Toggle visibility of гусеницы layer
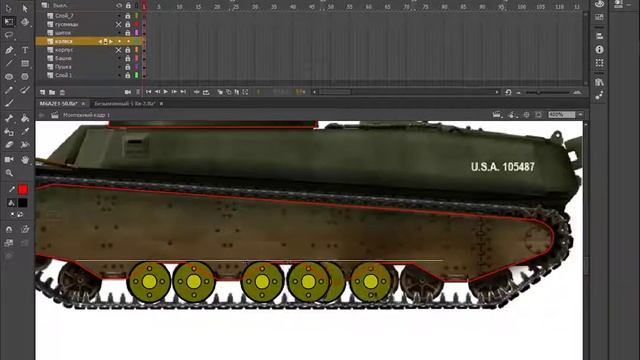This screenshot has height=360, width=640. tap(118, 24)
